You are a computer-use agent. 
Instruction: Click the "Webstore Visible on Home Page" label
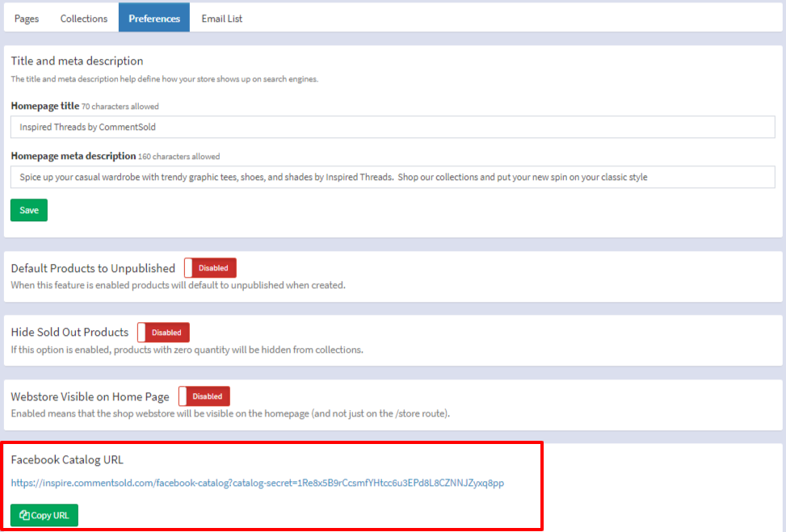pyautogui.click(x=90, y=396)
